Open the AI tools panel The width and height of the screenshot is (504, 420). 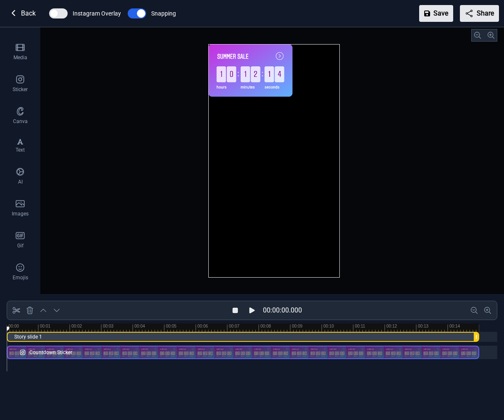(20, 176)
